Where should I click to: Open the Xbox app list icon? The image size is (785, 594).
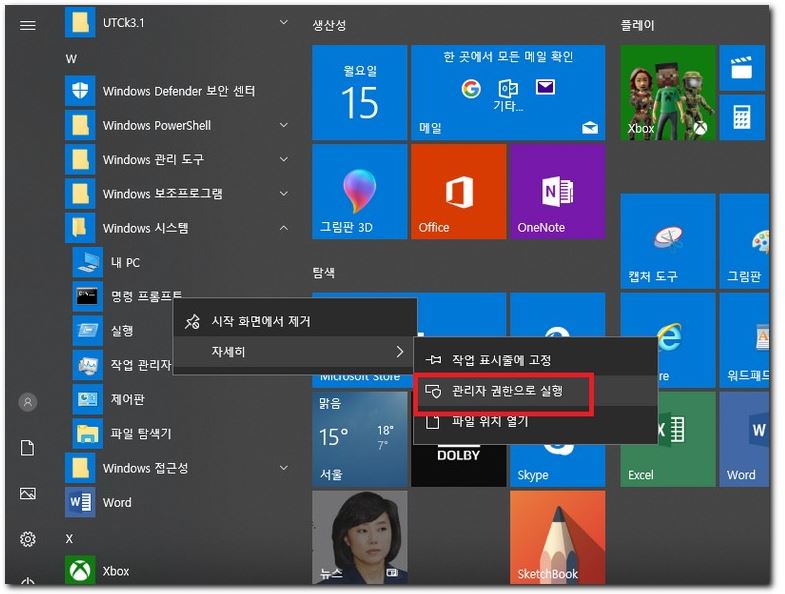[x=80, y=570]
